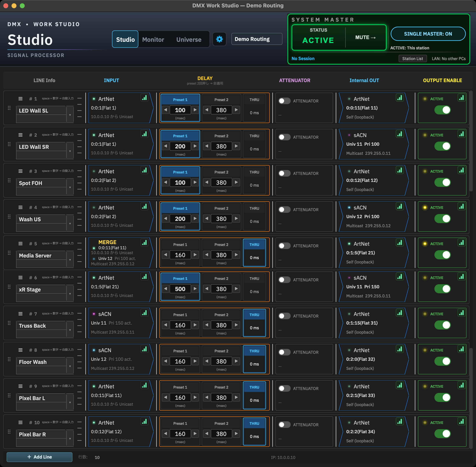
Task: Click signal icon on Wash US Internal OUT
Action: click(400, 206)
